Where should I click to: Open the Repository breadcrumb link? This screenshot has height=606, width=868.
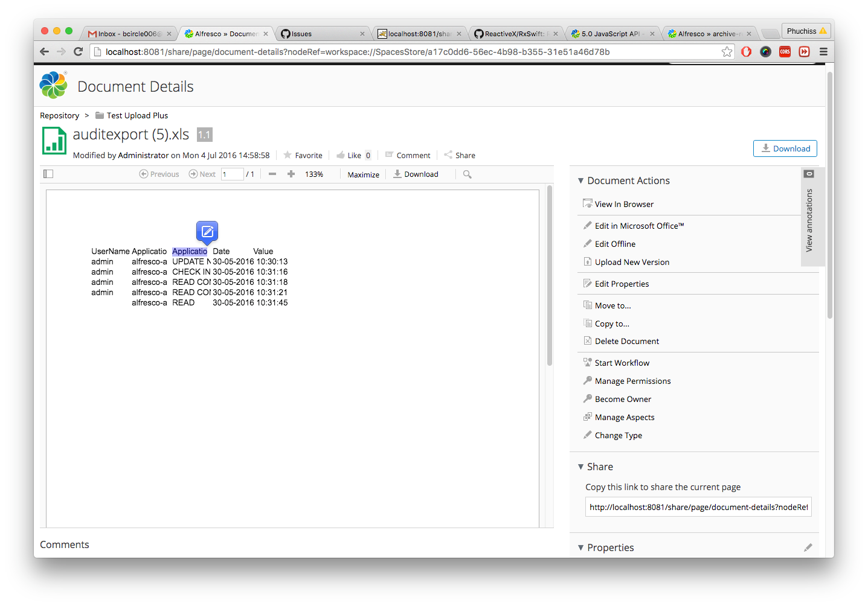59,115
